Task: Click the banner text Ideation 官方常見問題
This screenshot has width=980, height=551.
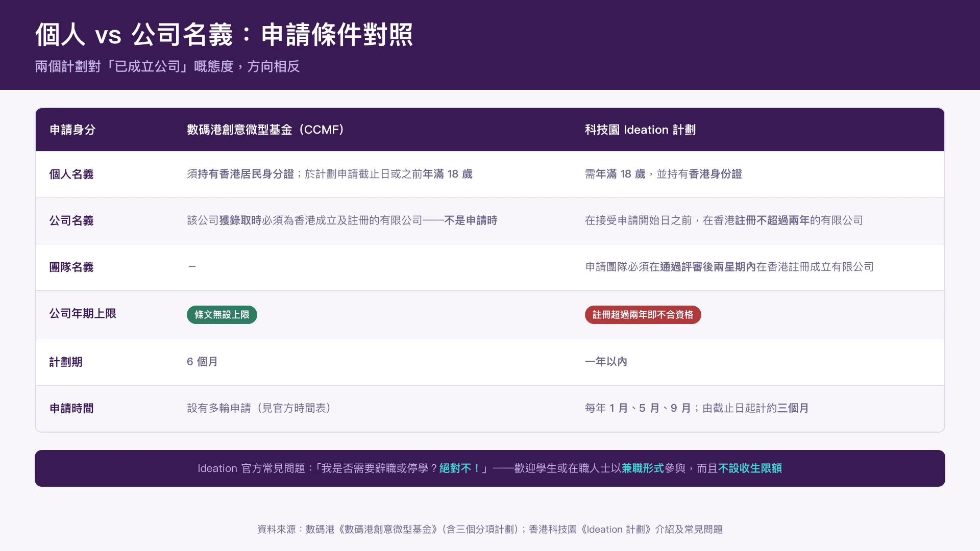Action: tap(251, 468)
